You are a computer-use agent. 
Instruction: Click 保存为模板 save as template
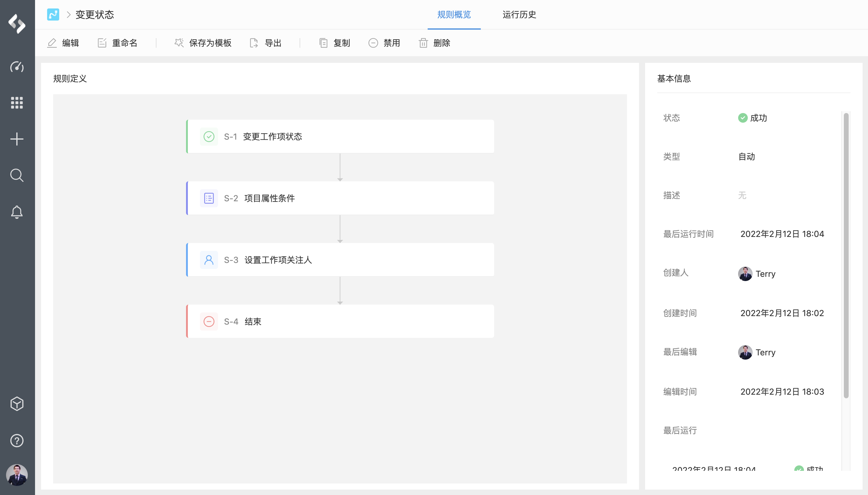point(203,43)
